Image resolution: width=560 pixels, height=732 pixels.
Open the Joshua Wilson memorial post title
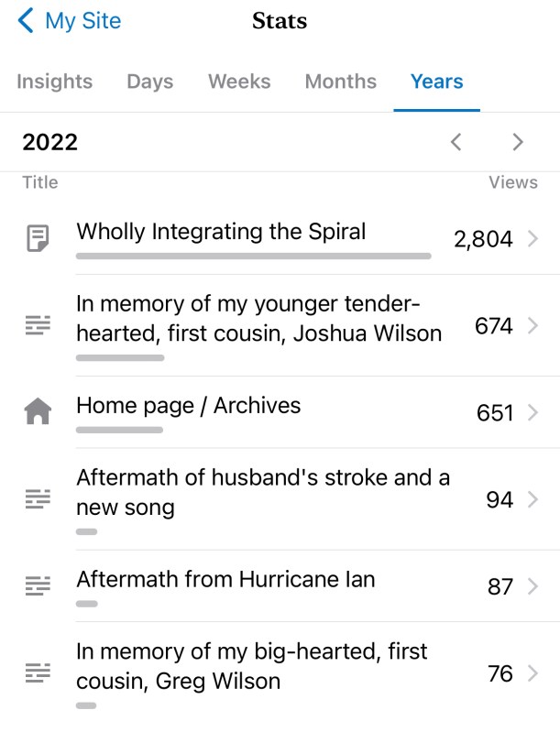tap(258, 318)
